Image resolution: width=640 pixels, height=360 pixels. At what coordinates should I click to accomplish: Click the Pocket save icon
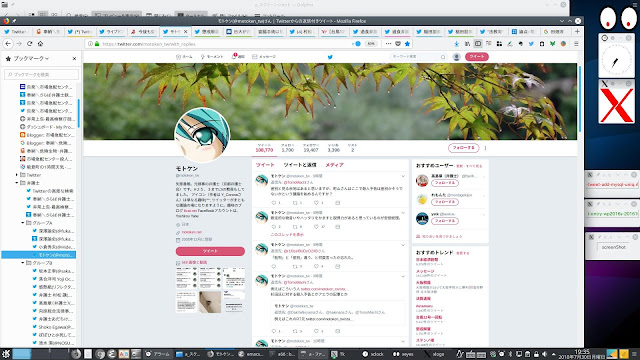pyautogui.click(x=398, y=44)
